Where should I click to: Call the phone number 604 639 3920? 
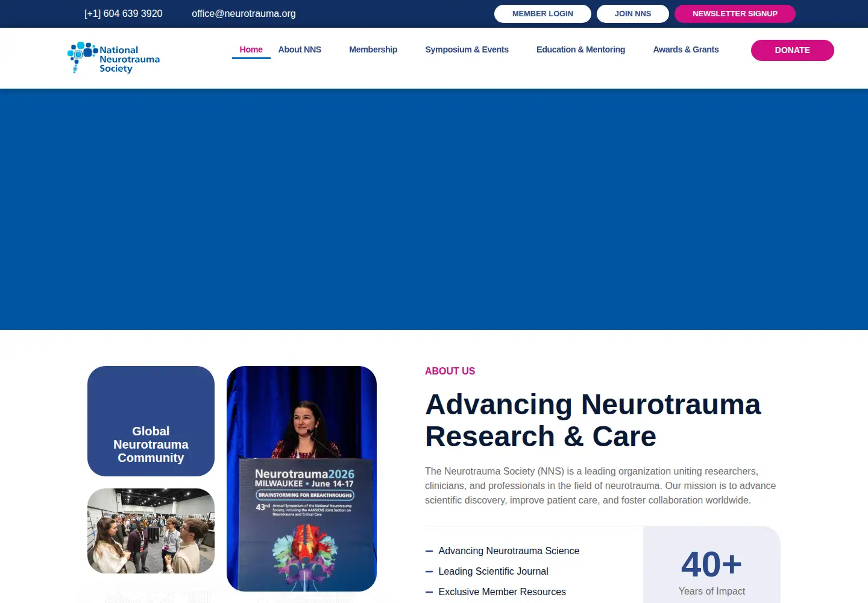[x=123, y=13]
